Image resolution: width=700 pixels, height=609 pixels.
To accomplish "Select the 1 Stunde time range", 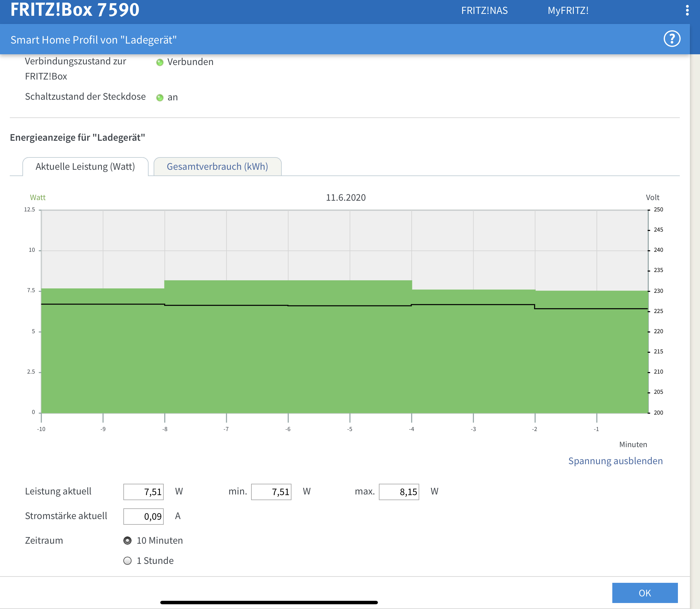I will coord(127,560).
